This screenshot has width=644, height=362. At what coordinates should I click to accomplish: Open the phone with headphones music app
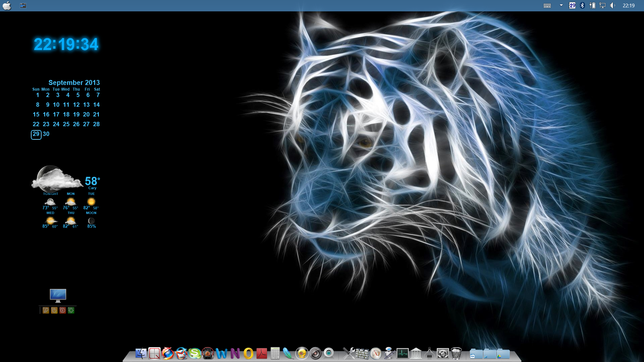point(208,353)
